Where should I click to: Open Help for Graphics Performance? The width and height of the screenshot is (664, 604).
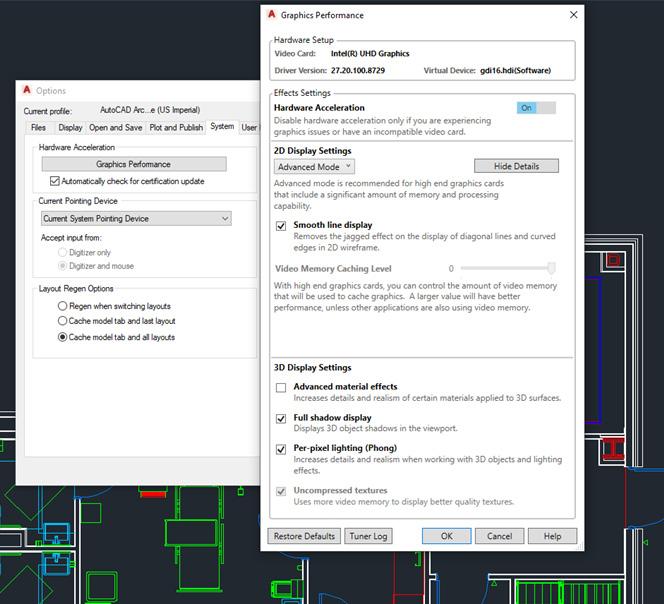(x=552, y=536)
